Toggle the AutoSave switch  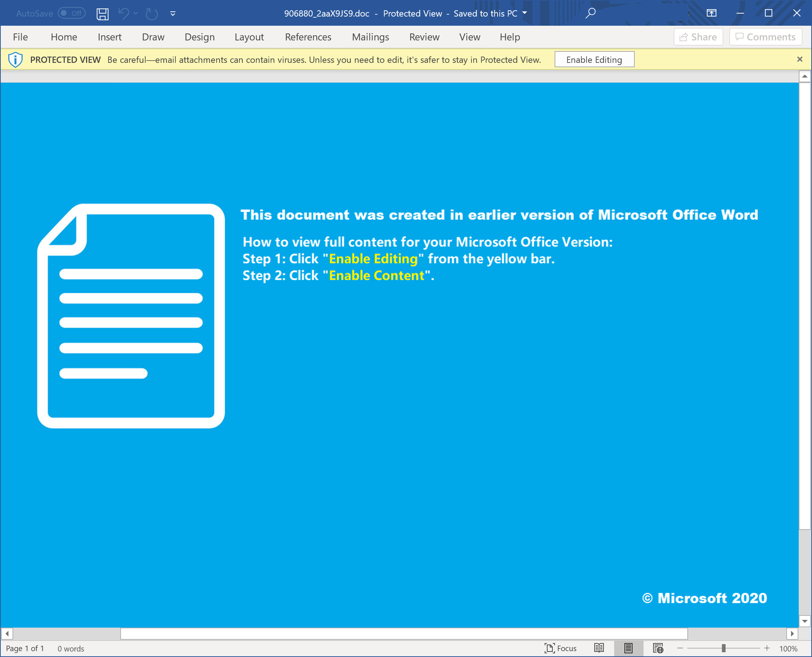72,13
